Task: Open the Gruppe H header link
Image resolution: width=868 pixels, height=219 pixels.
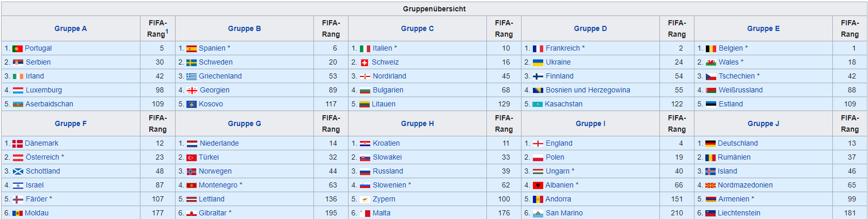Action: coord(417,123)
